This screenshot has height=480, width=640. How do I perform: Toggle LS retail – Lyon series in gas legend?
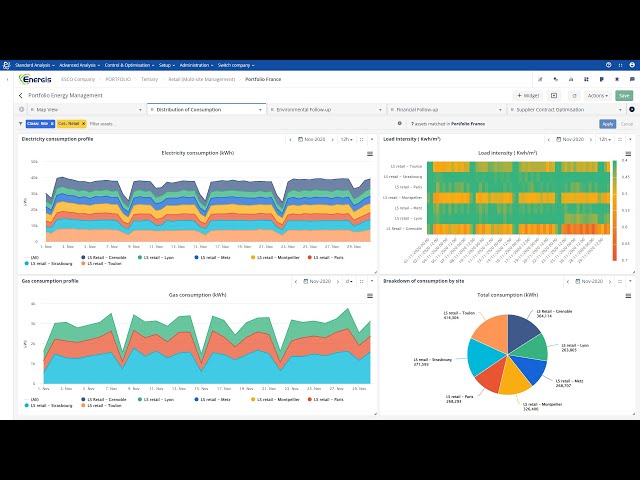(156, 400)
